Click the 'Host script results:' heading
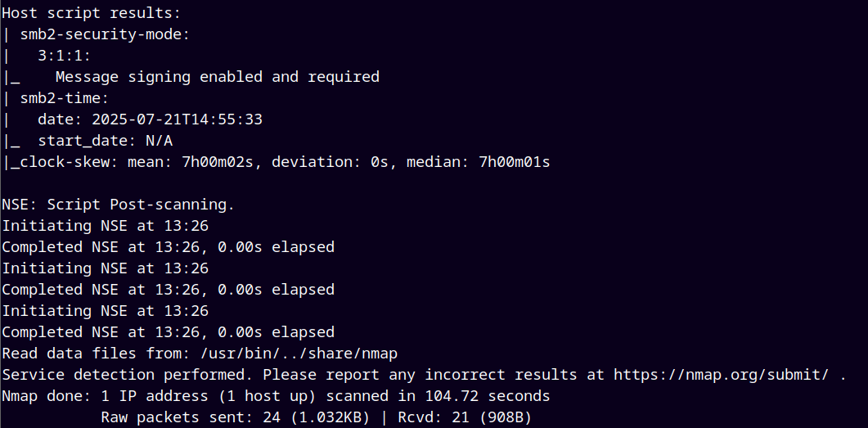Image resolution: width=868 pixels, height=428 pixels. tap(92, 13)
